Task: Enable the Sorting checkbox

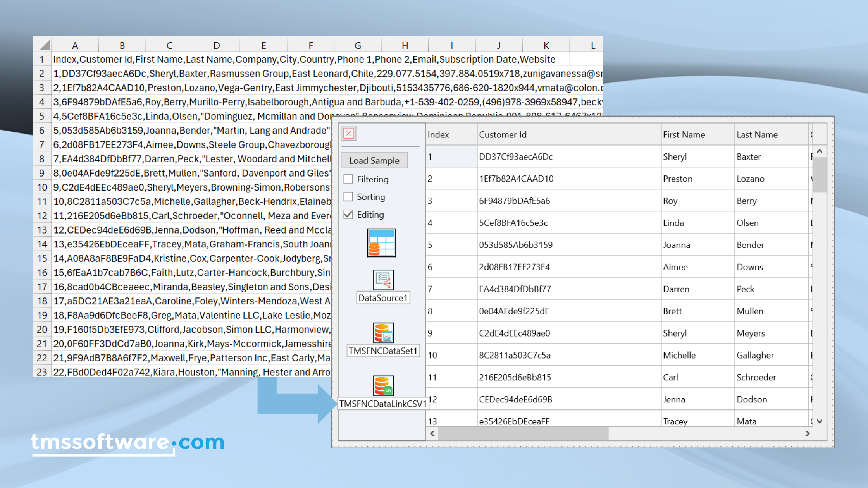Action: click(x=348, y=197)
